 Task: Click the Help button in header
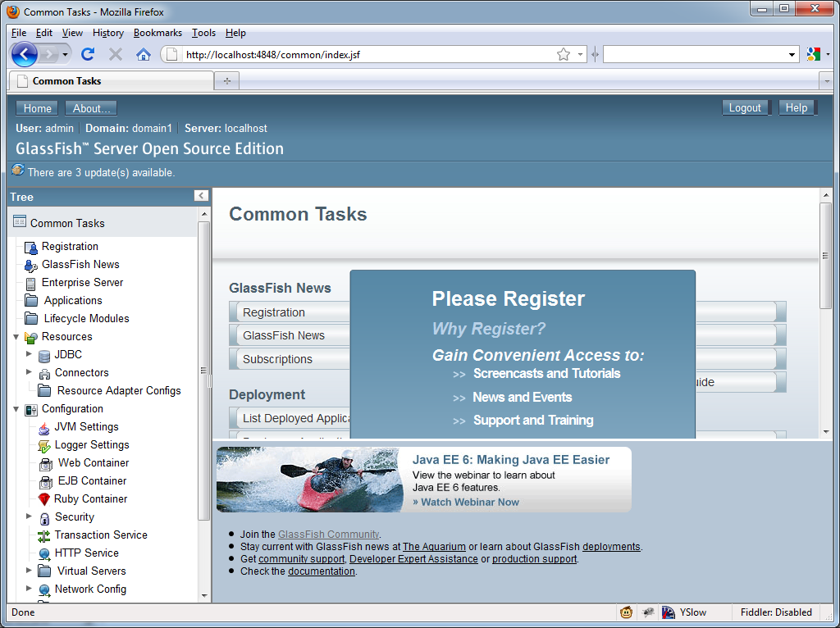pyautogui.click(x=797, y=107)
